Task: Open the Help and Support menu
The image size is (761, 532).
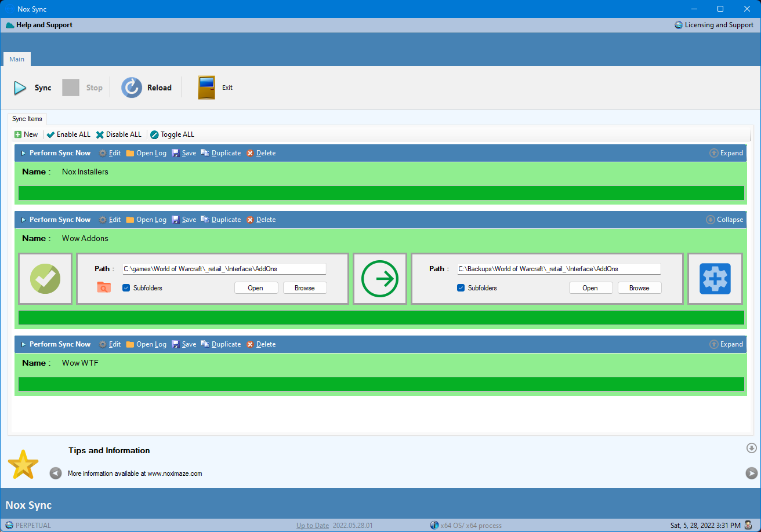Action: click(39, 25)
